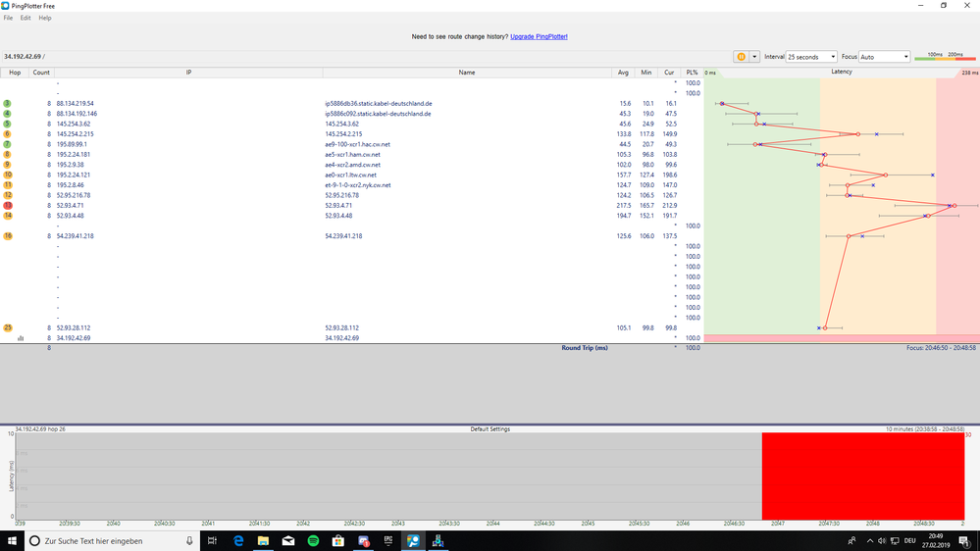Image resolution: width=980 pixels, height=551 pixels.
Task: Click the average value 217.5 for hop 13
Action: click(624, 206)
